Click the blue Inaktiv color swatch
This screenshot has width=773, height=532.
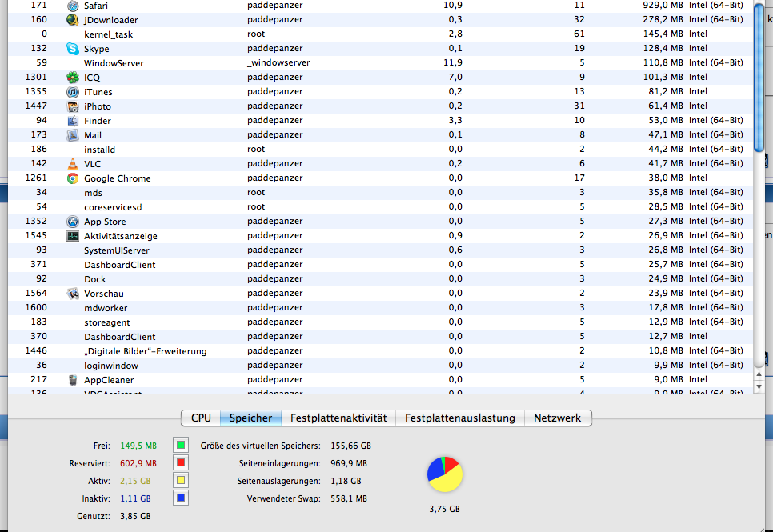click(x=181, y=498)
